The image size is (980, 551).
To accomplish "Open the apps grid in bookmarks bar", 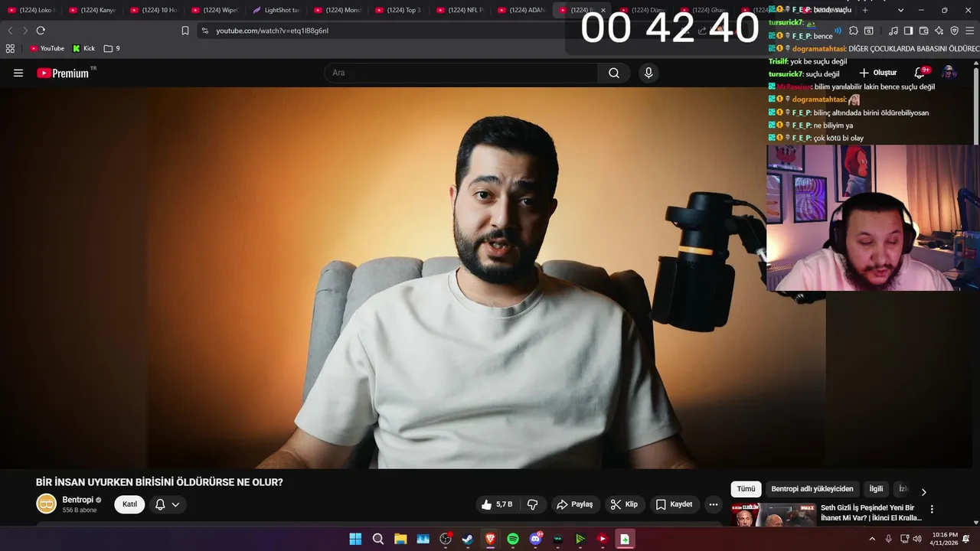I will coord(10,48).
